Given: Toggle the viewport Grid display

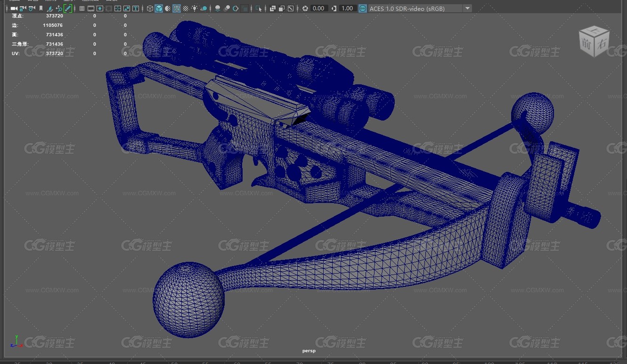Looking at the screenshot, I should click(x=82, y=8).
